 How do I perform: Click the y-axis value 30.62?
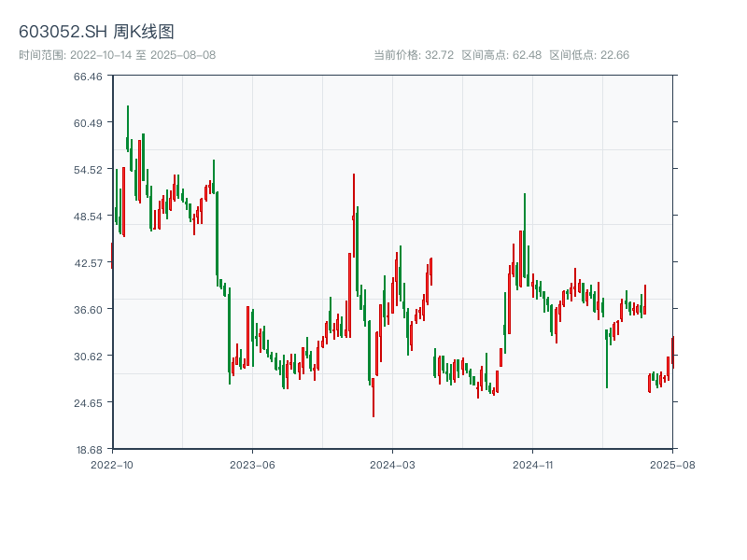[88, 357]
